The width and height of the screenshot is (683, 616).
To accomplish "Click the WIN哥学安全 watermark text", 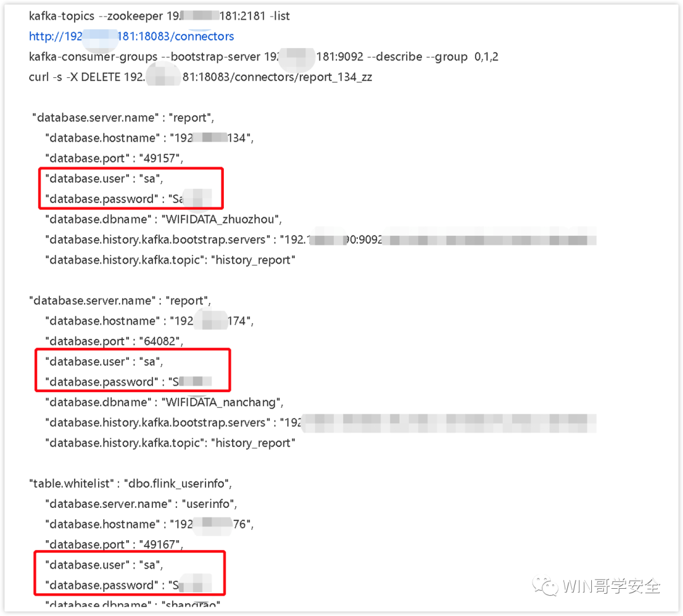I will tap(611, 586).
